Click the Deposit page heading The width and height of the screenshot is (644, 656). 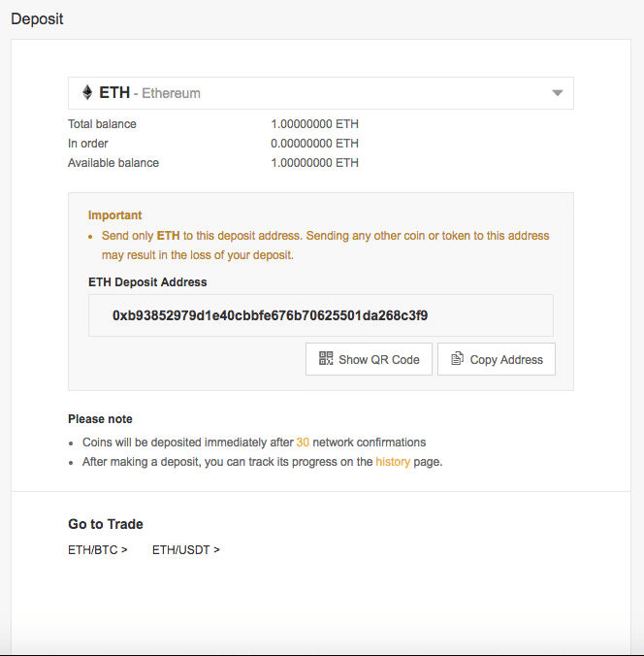[37, 18]
